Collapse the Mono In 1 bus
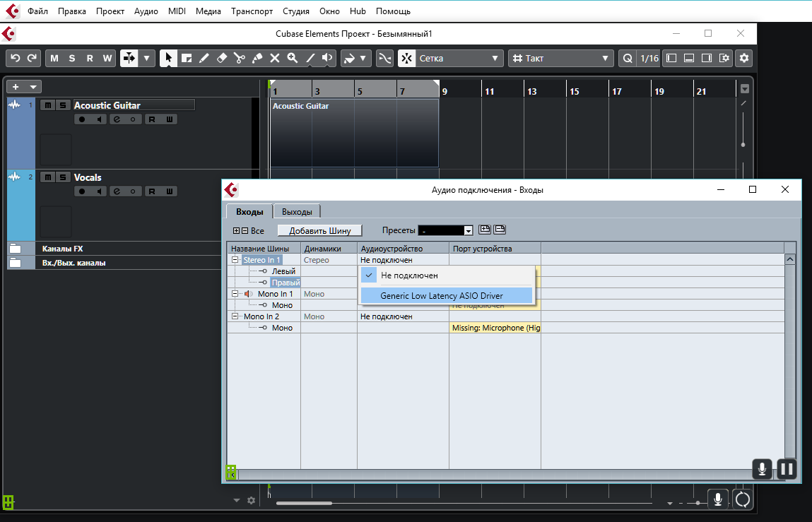 (235, 294)
